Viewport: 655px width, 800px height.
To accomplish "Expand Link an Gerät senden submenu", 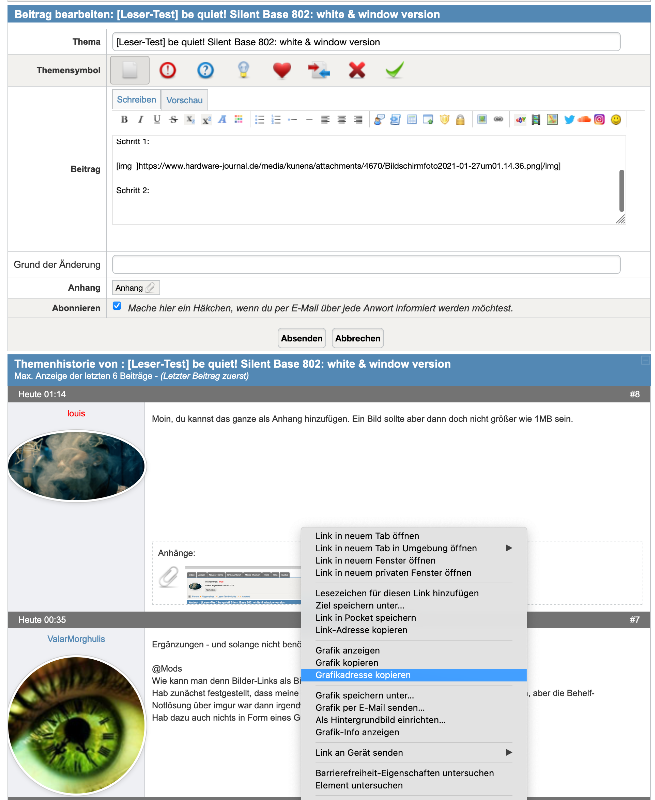I will click(x=414, y=753).
